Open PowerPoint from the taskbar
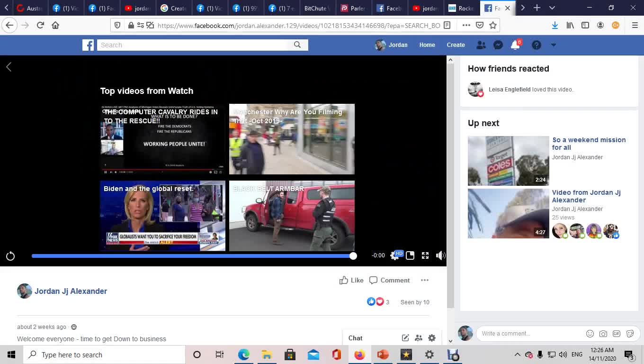The image size is (644, 364). (x=383, y=355)
